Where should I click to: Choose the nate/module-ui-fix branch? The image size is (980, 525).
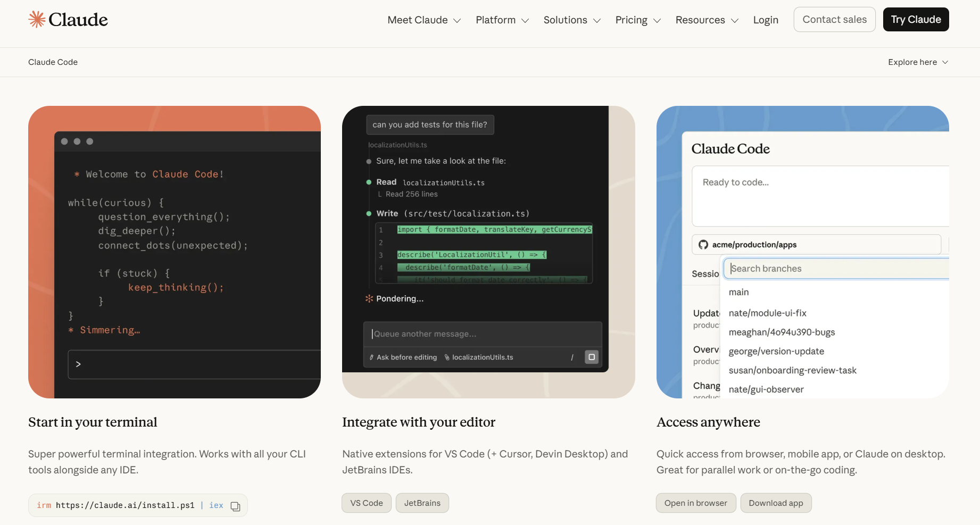coord(767,313)
